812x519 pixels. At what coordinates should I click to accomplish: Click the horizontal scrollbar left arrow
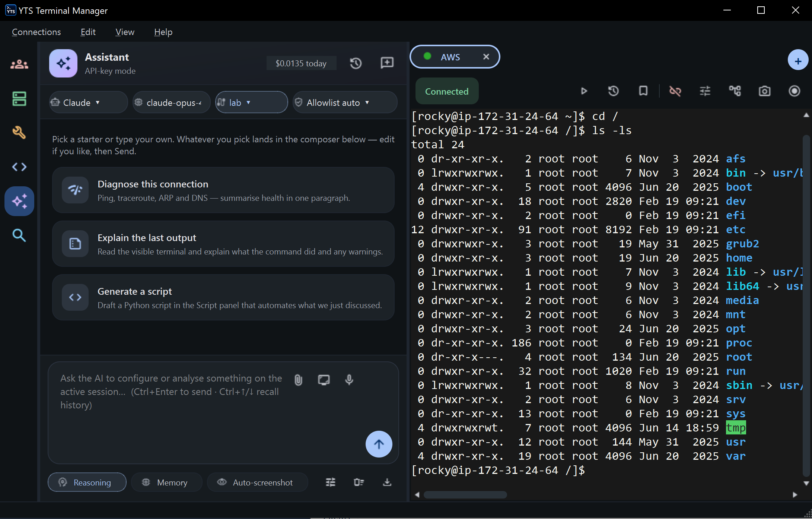tap(417, 495)
